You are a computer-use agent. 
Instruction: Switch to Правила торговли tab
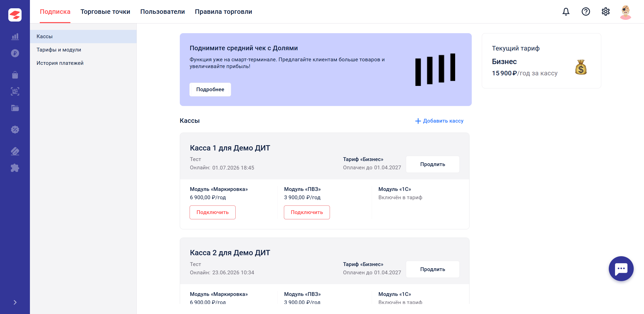(x=223, y=12)
